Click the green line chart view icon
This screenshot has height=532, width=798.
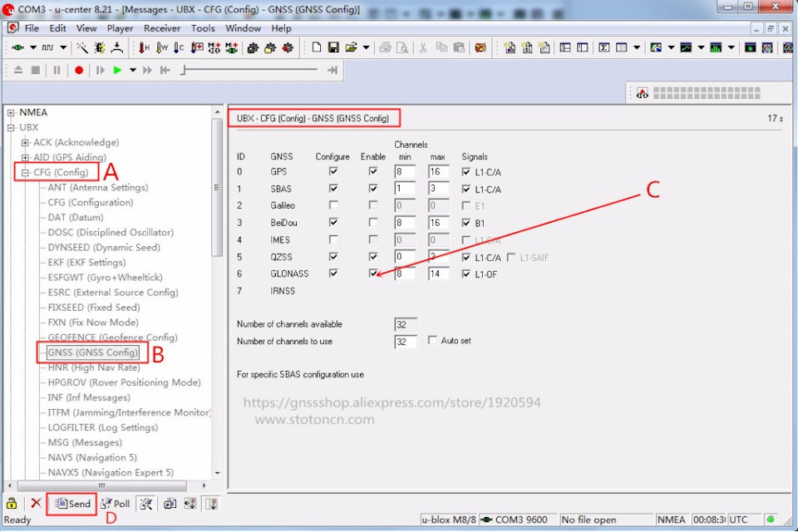click(x=686, y=48)
